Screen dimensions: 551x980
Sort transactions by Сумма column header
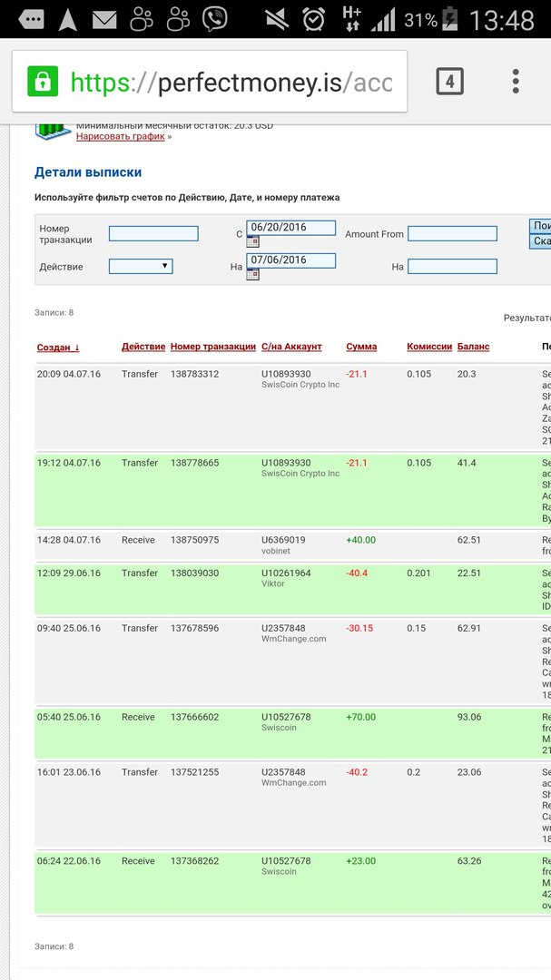click(x=361, y=347)
